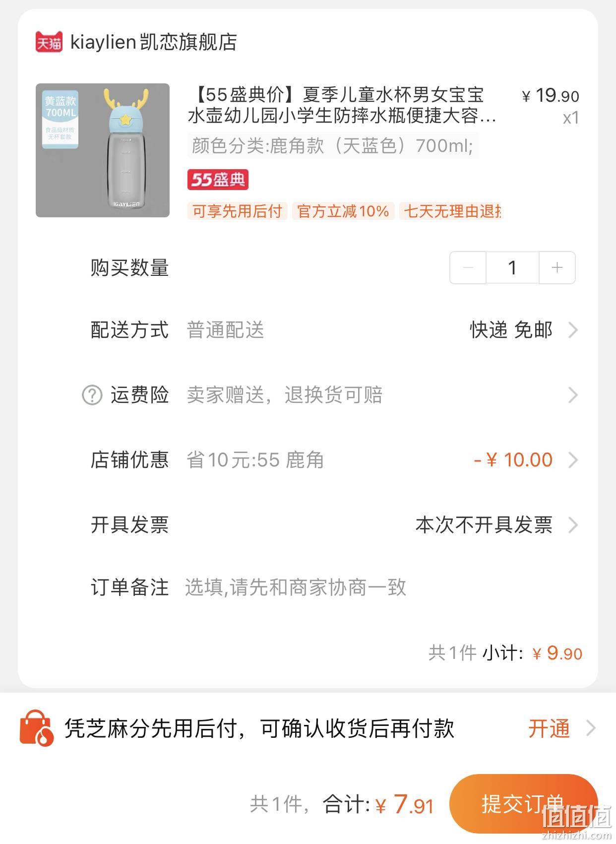Tap the 55盛典 promotion badge
Screen dimensions: 616x844
tap(218, 180)
